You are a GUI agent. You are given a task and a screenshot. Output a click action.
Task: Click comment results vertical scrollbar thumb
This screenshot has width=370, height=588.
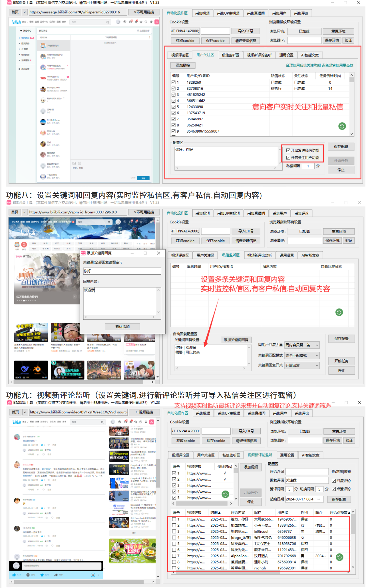point(353,524)
